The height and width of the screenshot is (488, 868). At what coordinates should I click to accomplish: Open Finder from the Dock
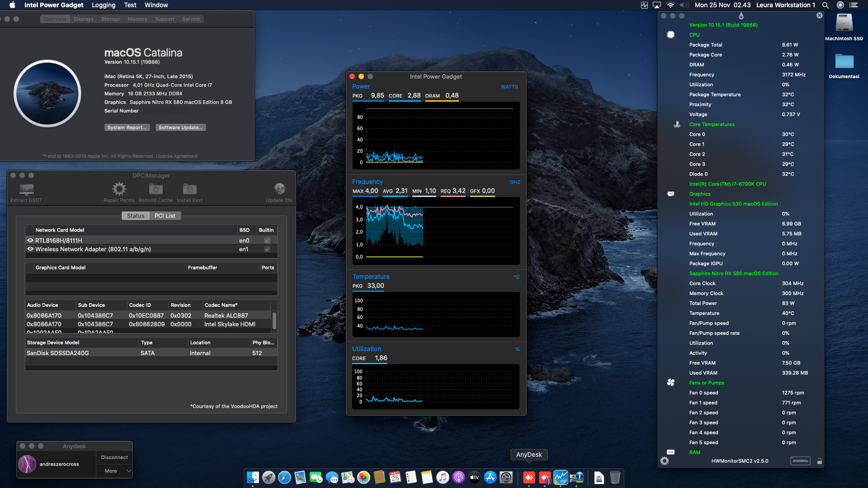(253, 478)
